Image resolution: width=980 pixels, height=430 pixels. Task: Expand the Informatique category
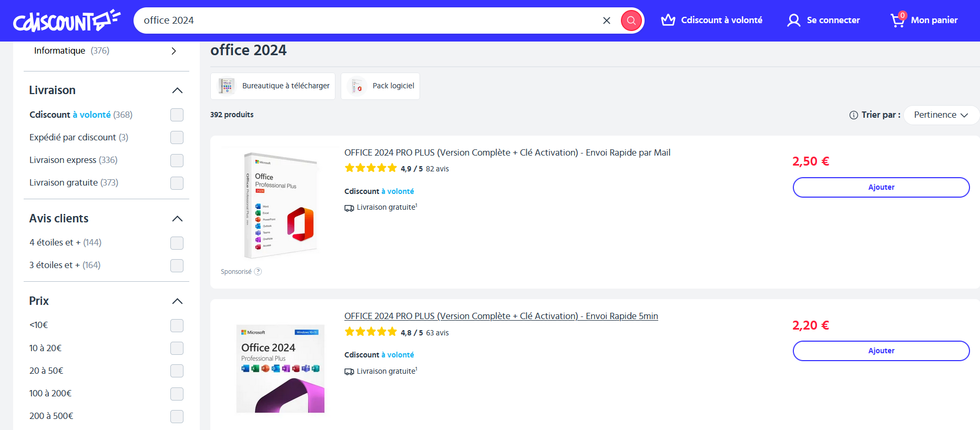pos(173,51)
